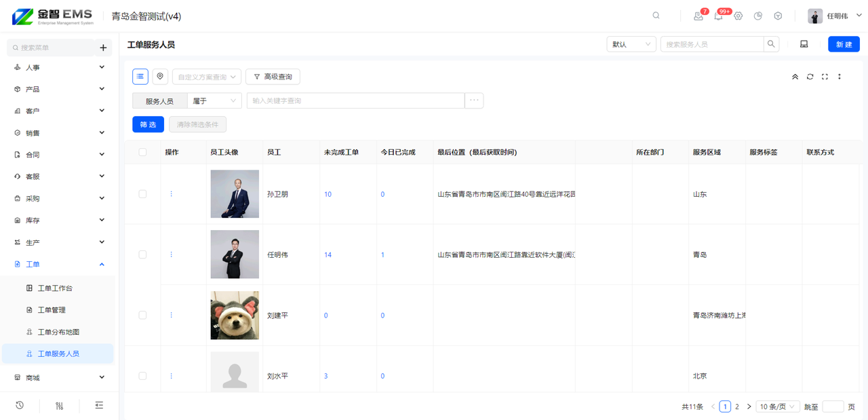The image size is (868, 420).
Task: Open the notification bell with 99+ badge
Action: 718,16
